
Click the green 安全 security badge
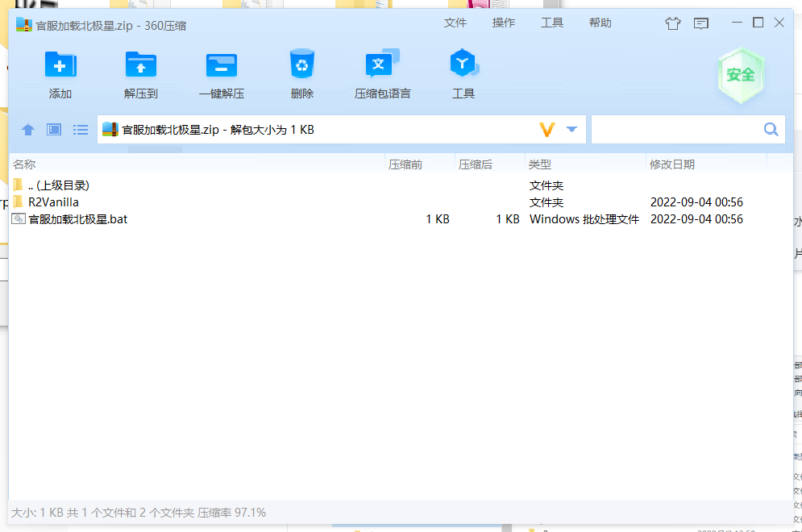pyautogui.click(x=741, y=75)
